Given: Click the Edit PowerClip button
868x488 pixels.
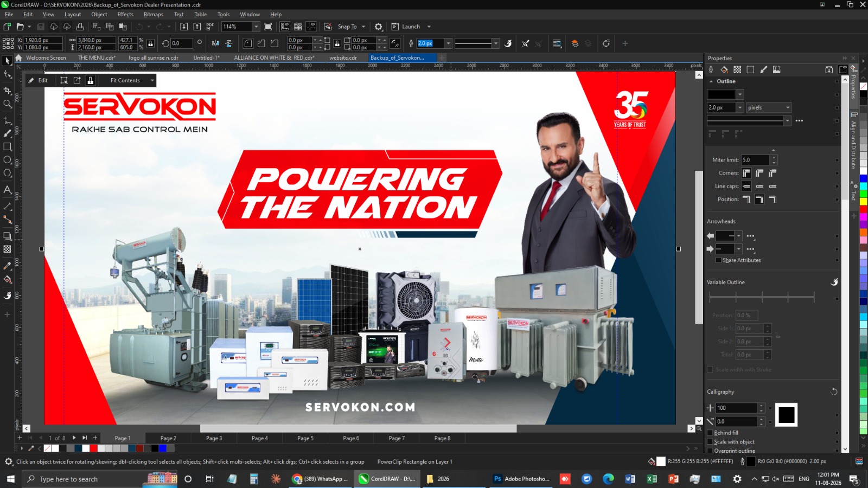Looking at the screenshot, I should [x=38, y=80].
